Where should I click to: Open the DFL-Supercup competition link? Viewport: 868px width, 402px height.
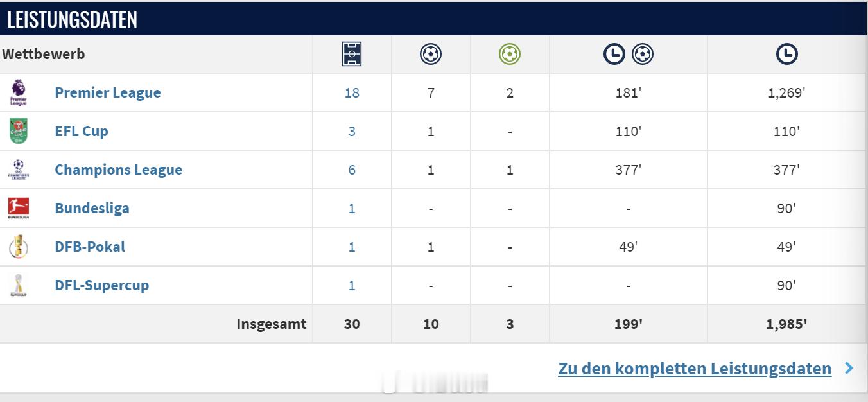[102, 285]
